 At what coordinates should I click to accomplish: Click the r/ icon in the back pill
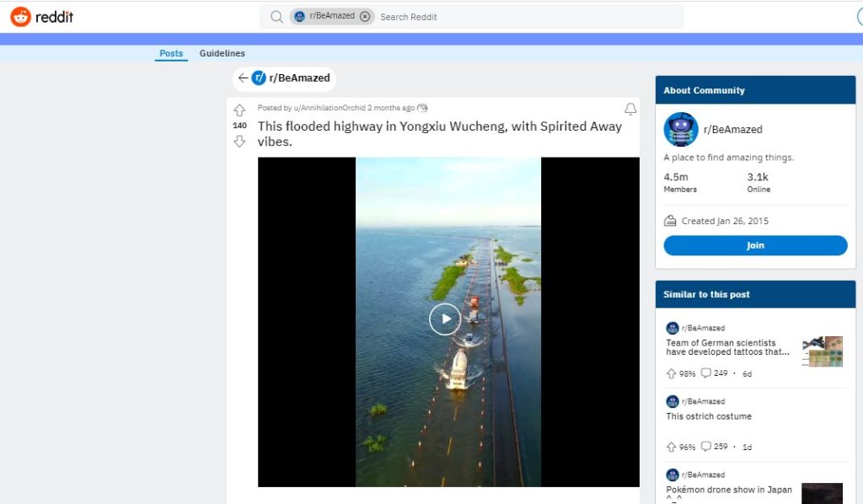point(259,78)
